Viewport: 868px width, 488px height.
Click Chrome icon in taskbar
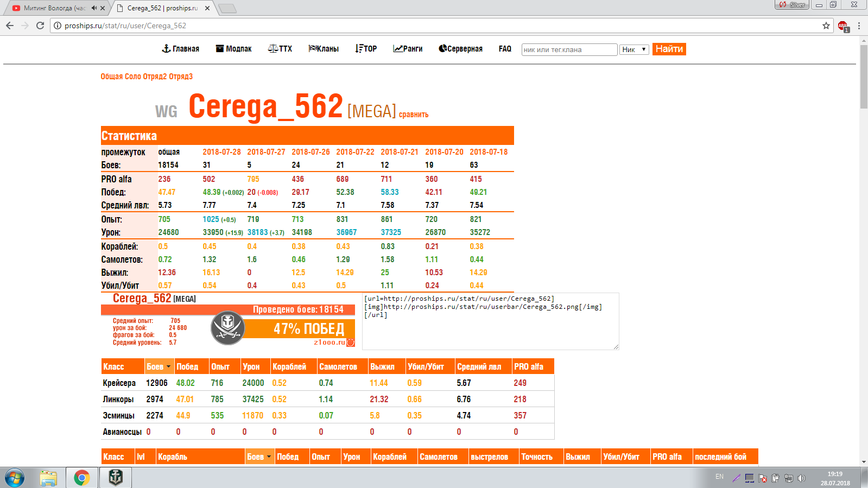[x=82, y=478]
